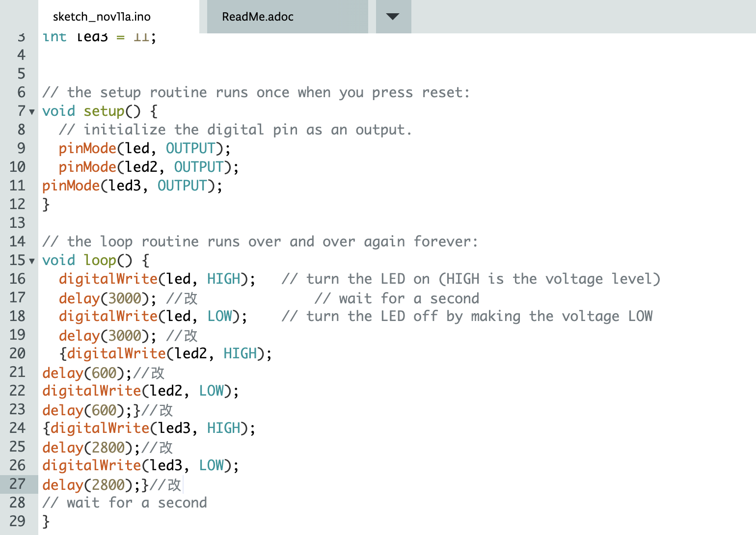Click the LOW keyword on line 22
Viewport: 756px width, 535px height.
[x=212, y=391]
